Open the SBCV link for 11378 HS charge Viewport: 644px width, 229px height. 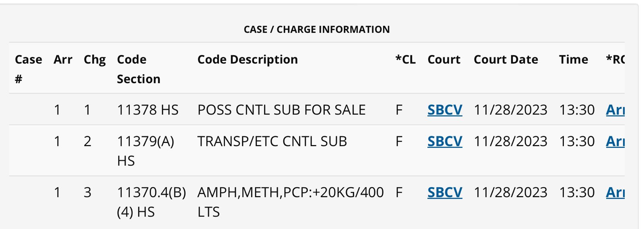coord(444,110)
